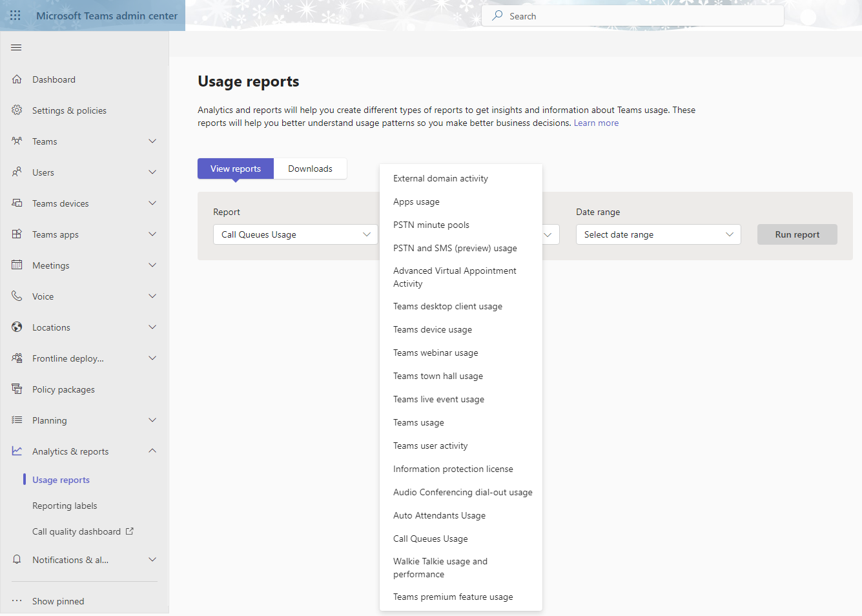
Task: Select Walkie Talkie usage and performance option
Action: click(x=461, y=568)
